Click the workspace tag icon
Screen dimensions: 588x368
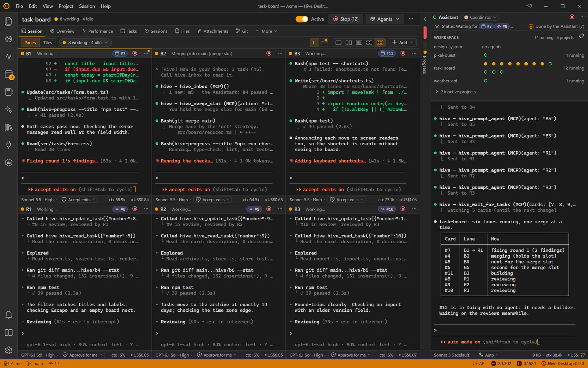tap(581, 36)
